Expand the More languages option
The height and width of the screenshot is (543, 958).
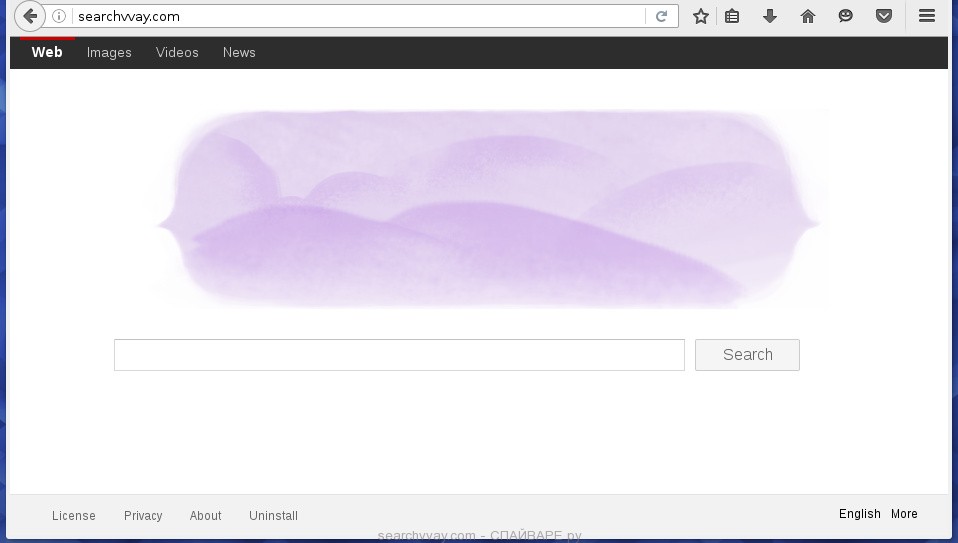(x=904, y=514)
